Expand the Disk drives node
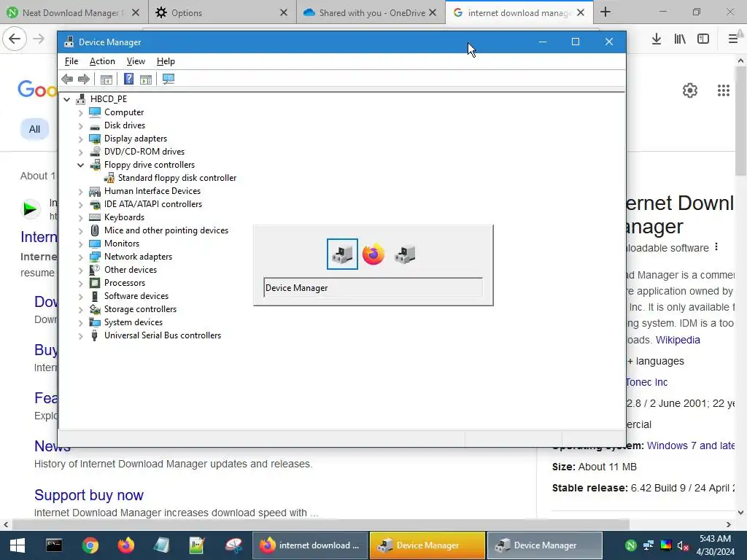747x560 pixels. click(80, 125)
